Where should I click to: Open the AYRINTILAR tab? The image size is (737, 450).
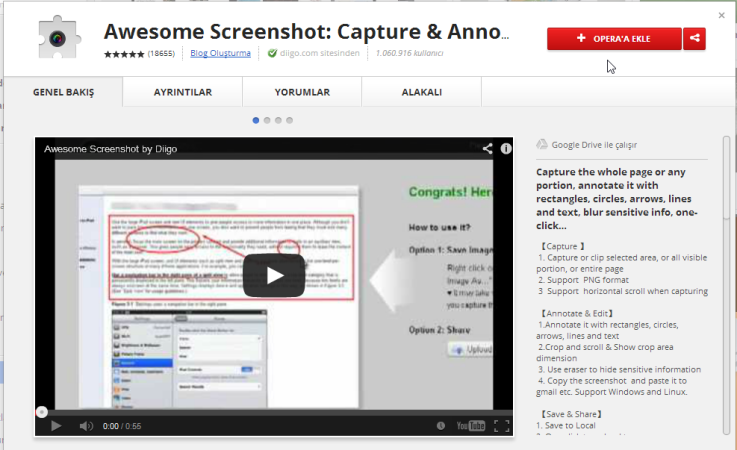183,92
